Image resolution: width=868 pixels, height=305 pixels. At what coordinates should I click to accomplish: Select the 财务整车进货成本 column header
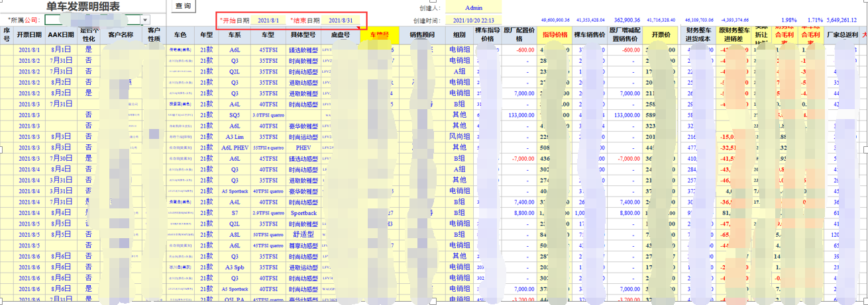tap(699, 35)
